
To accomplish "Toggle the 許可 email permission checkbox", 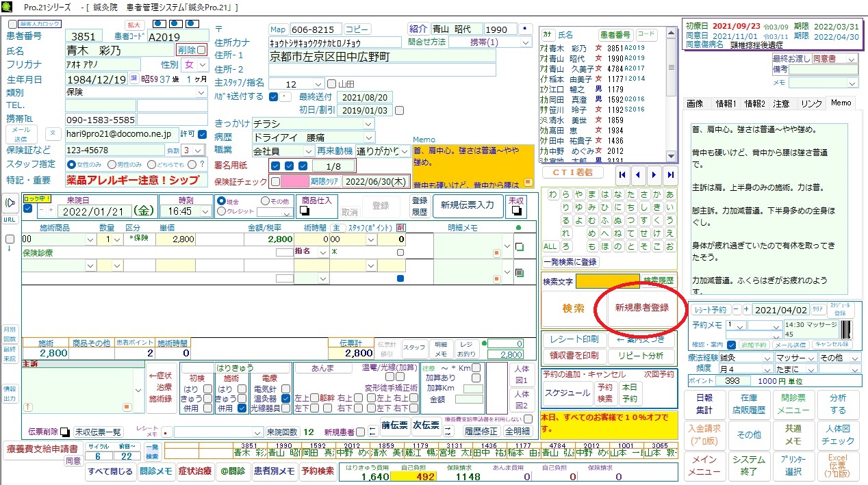I will [x=202, y=134].
